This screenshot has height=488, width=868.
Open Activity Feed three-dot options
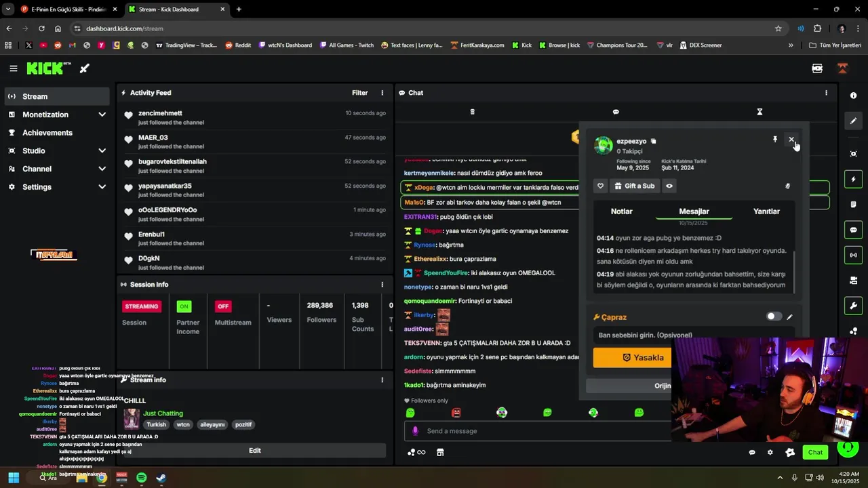382,93
